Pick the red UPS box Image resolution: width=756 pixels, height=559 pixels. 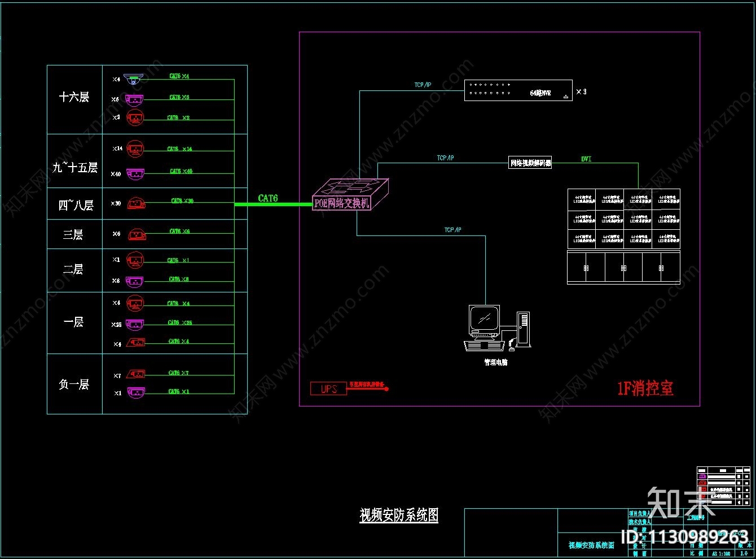pyautogui.click(x=328, y=388)
